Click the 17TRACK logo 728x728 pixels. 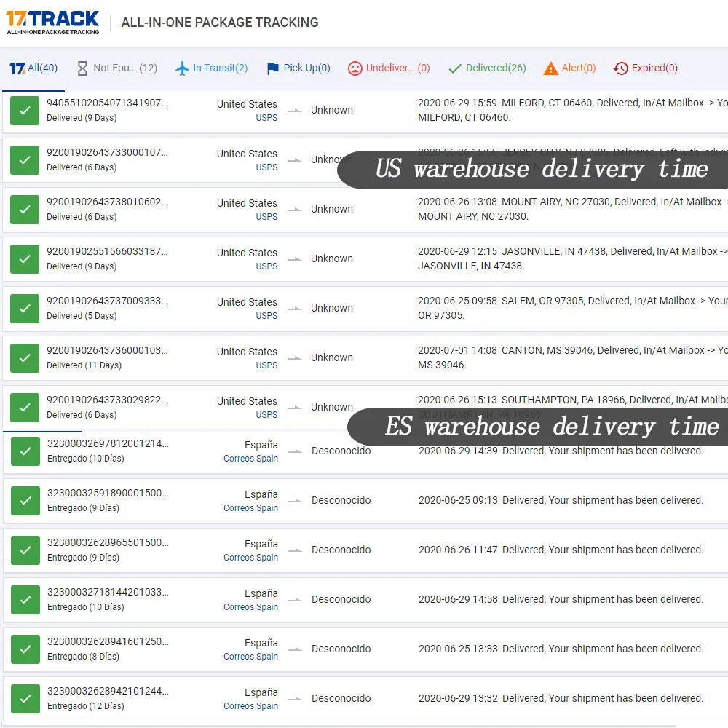pyautogui.click(x=52, y=23)
